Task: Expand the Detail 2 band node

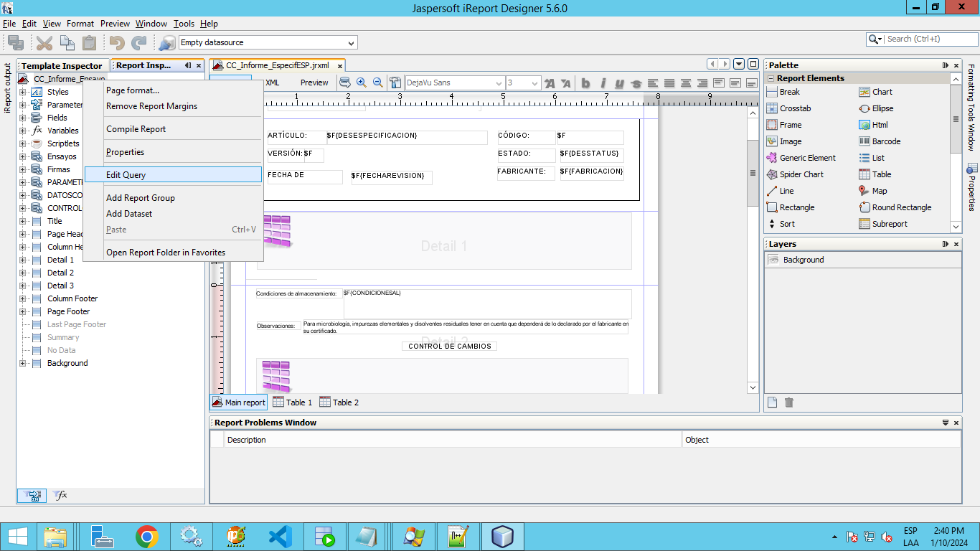Action: click(22, 273)
